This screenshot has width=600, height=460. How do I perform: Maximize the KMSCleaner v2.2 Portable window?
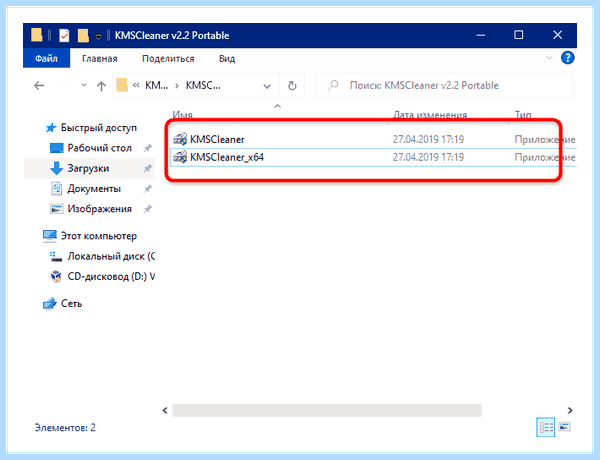tap(519, 35)
